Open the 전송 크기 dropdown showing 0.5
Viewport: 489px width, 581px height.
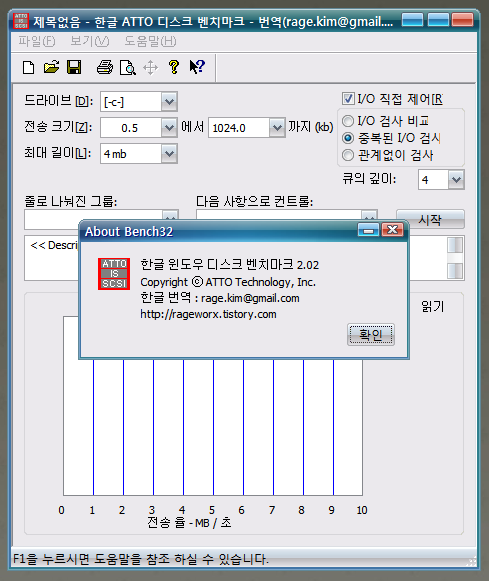click(169, 128)
